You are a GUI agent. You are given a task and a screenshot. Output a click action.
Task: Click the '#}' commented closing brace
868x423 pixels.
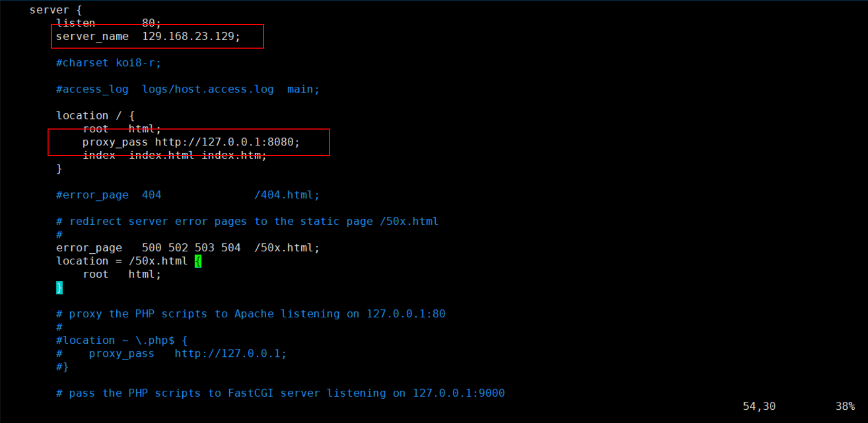tap(62, 367)
